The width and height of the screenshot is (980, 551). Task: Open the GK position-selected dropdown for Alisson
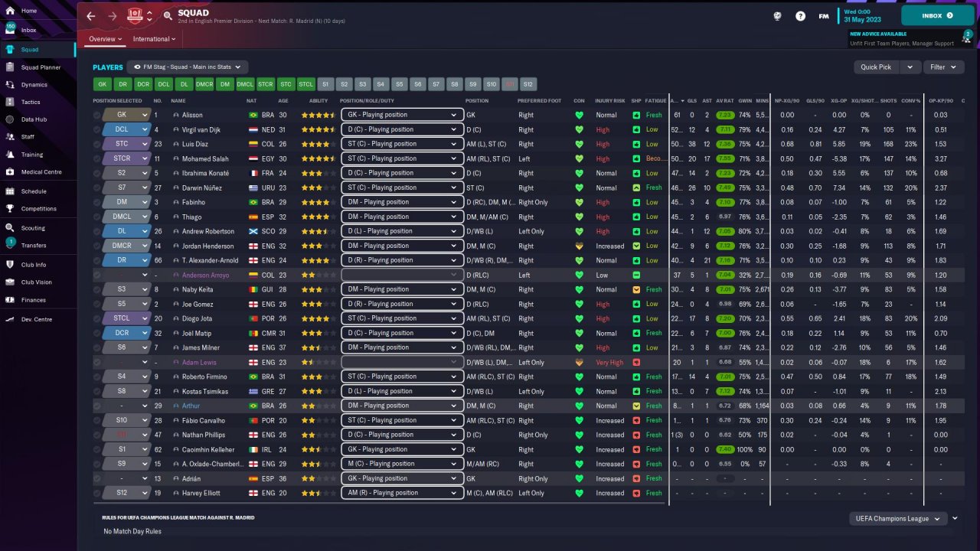pyautogui.click(x=126, y=115)
